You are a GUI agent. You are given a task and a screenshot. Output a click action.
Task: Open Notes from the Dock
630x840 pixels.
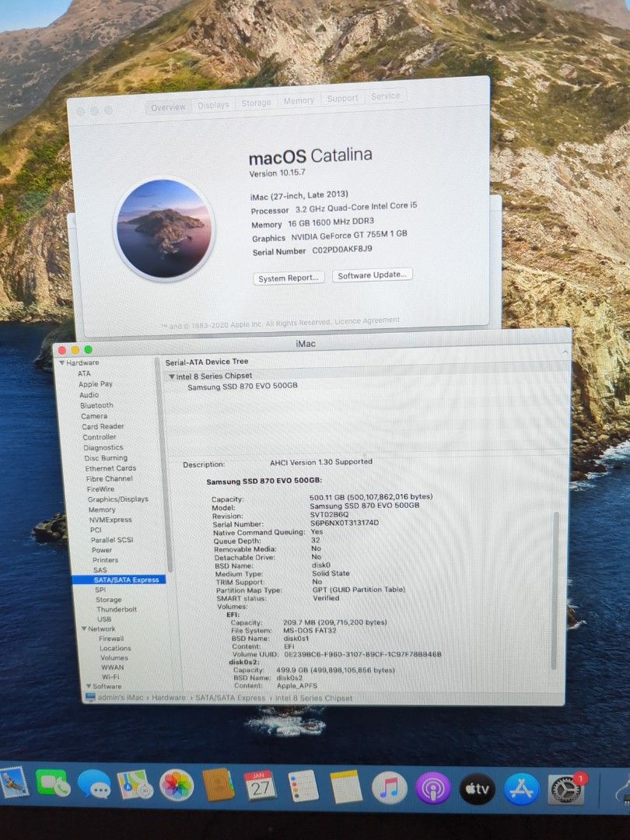[345, 787]
